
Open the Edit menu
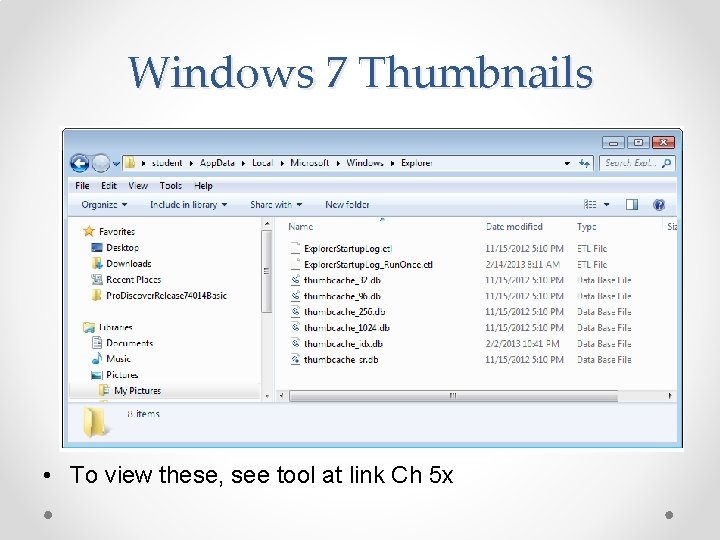click(109, 186)
